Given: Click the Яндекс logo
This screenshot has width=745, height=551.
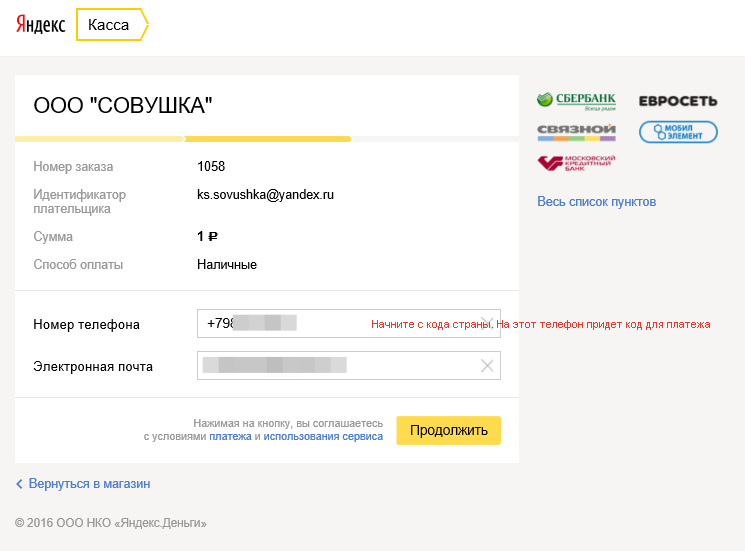Looking at the screenshot, I should coord(40,25).
